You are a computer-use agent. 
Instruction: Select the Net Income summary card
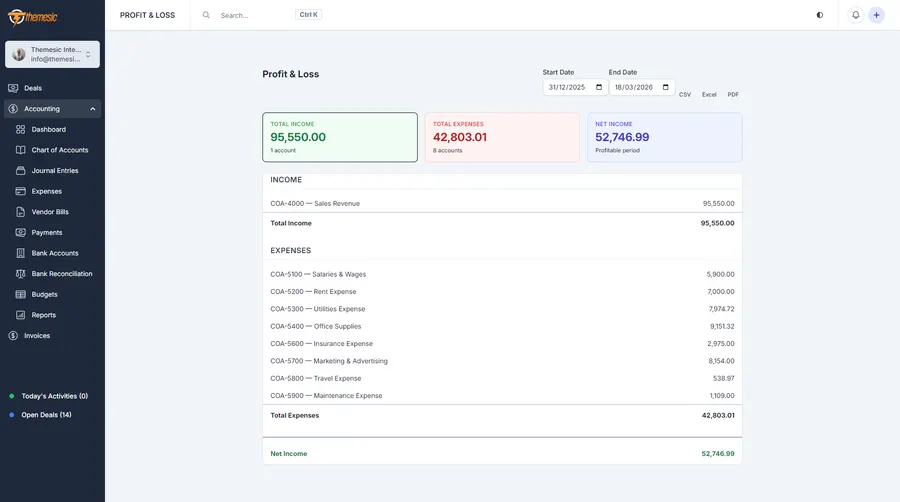coord(665,137)
